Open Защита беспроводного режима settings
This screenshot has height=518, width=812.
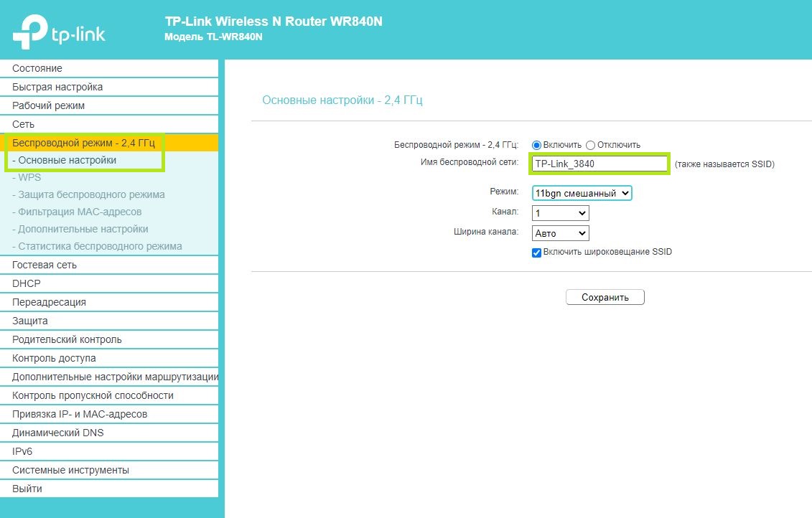91,194
